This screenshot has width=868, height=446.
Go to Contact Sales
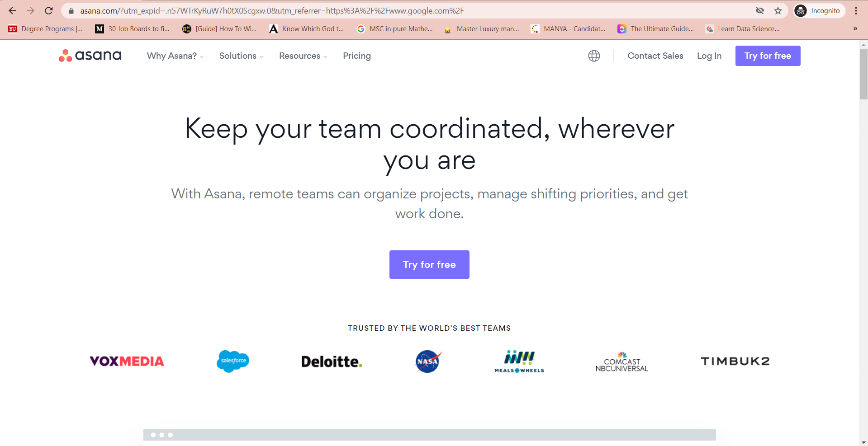655,56
